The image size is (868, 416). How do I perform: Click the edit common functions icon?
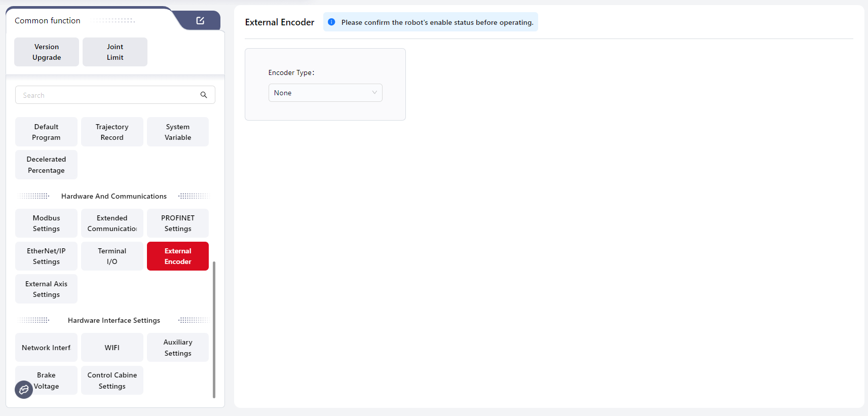pyautogui.click(x=200, y=21)
